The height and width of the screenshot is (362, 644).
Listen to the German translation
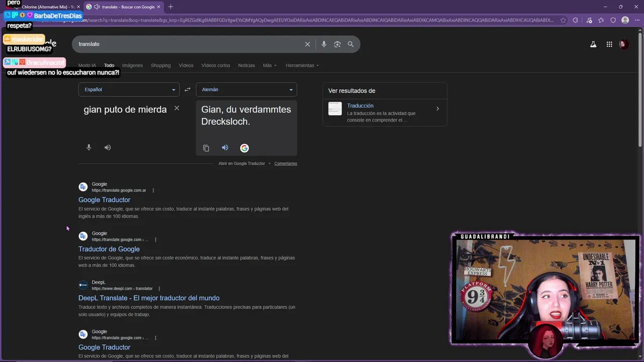pos(225,148)
